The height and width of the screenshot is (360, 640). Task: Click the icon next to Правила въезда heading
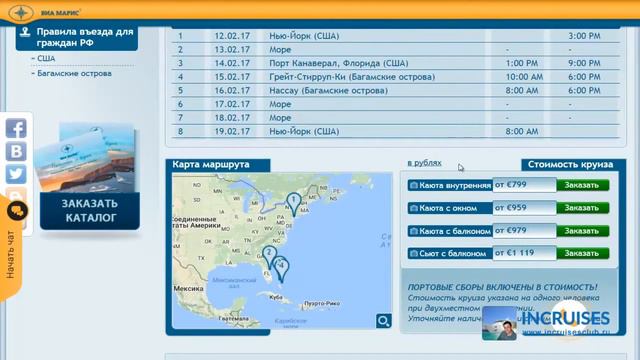(x=25, y=32)
